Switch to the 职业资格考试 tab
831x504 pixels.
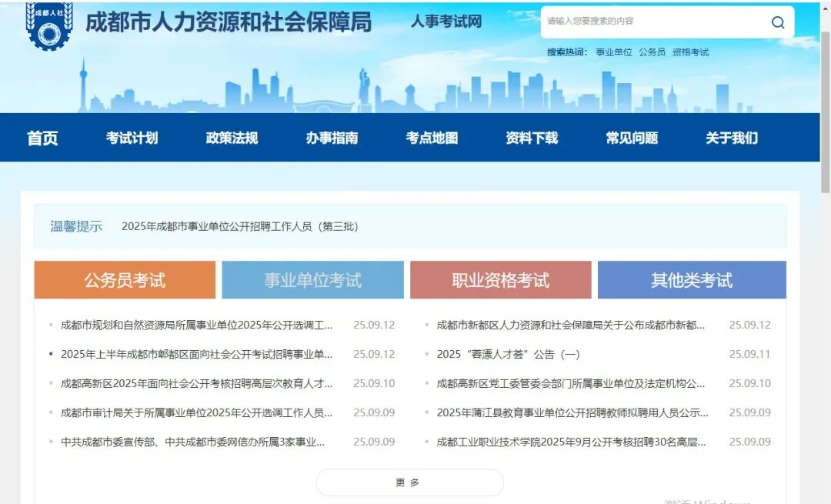[x=499, y=280]
